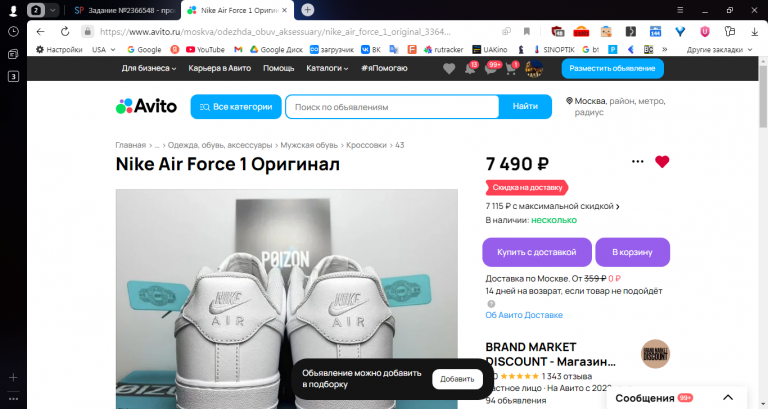Reload the current page
This screenshot has width=768, height=409.
click(x=65, y=31)
